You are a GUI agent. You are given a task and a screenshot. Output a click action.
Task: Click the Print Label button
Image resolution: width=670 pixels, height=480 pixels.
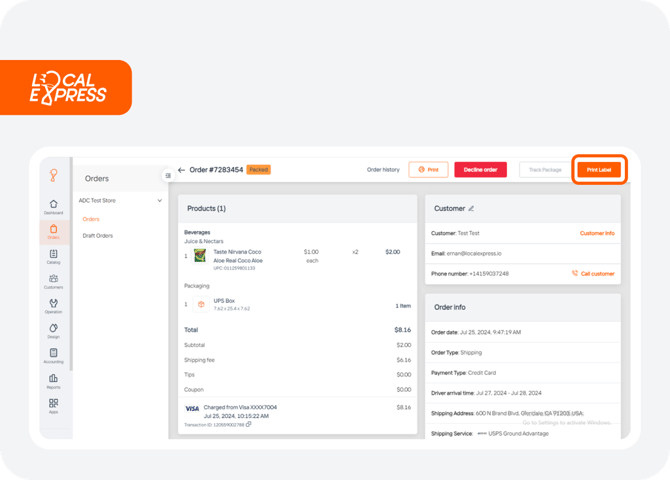[x=599, y=170]
